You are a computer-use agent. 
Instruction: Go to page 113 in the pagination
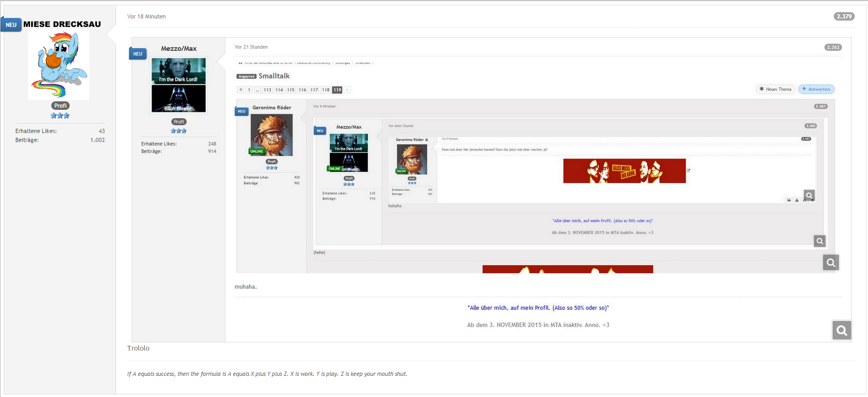pos(268,90)
